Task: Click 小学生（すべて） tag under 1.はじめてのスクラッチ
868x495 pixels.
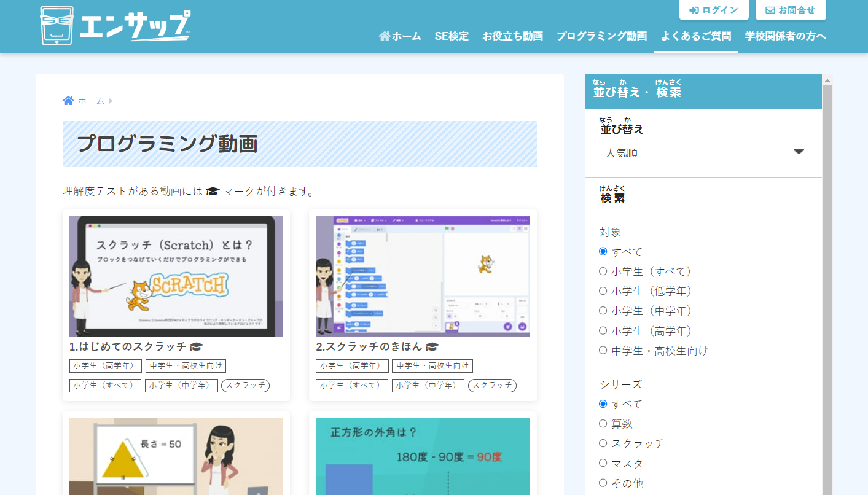Action: 105,386
